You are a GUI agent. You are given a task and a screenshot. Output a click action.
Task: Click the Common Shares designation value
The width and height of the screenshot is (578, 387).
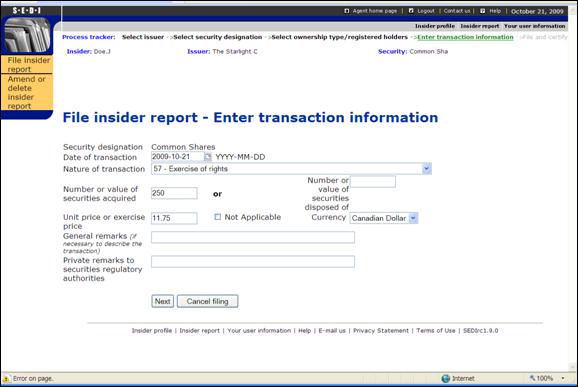tap(183, 147)
